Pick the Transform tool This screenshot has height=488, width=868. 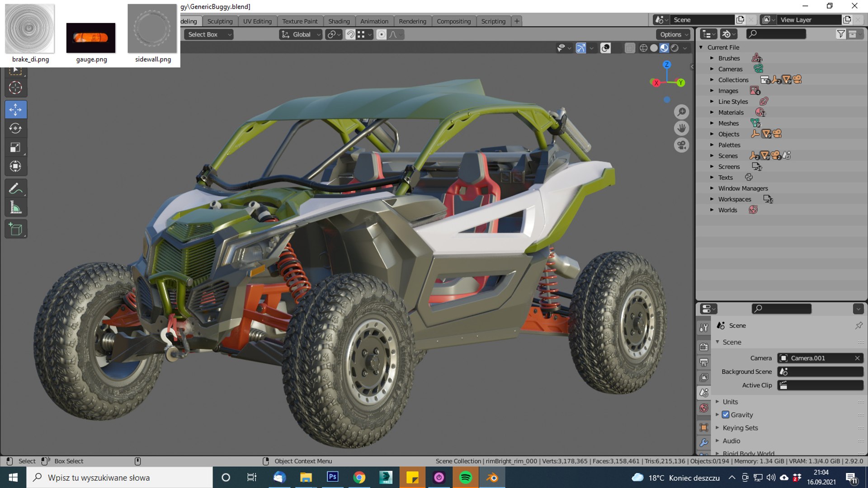(x=15, y=167)
